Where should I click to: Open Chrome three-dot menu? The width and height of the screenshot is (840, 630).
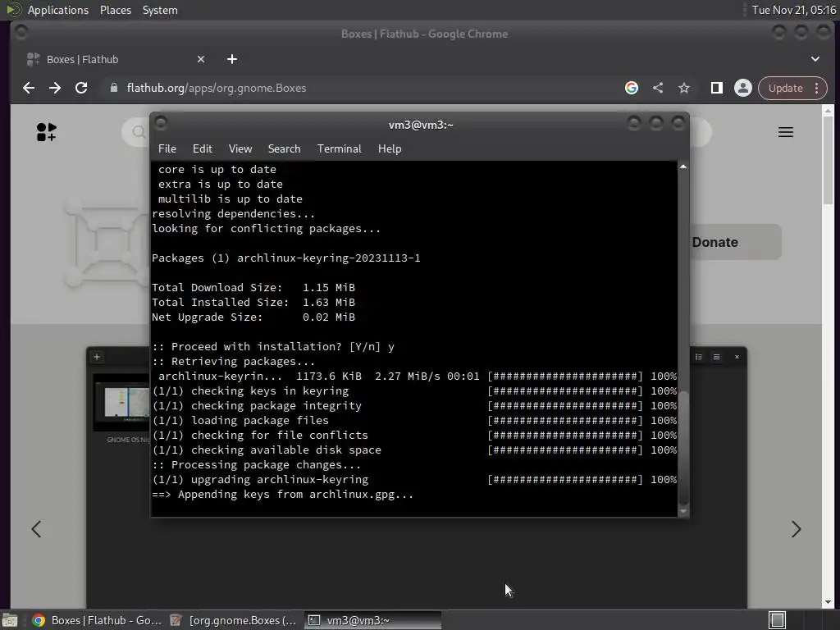click(x=817, y=88)
